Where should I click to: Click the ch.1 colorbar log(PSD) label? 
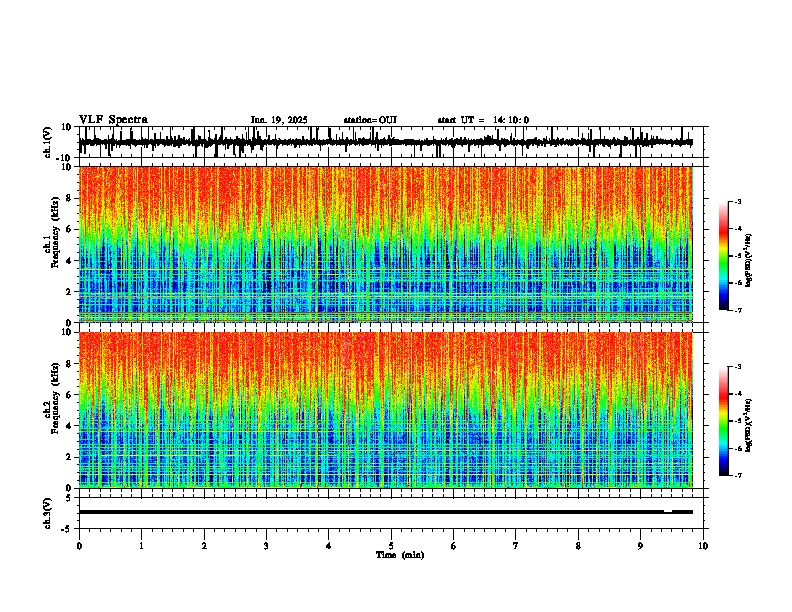click(749, 261)
